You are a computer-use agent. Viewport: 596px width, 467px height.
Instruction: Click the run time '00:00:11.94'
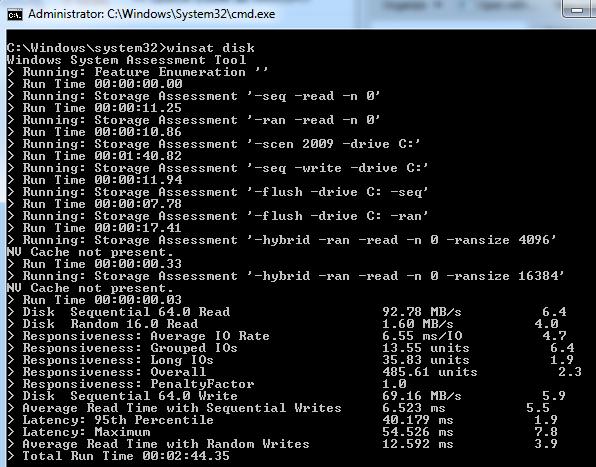click(138, 180)
